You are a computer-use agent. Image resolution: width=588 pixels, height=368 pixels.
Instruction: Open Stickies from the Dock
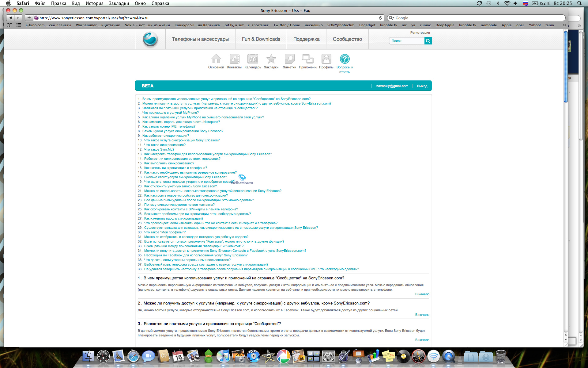388,356
